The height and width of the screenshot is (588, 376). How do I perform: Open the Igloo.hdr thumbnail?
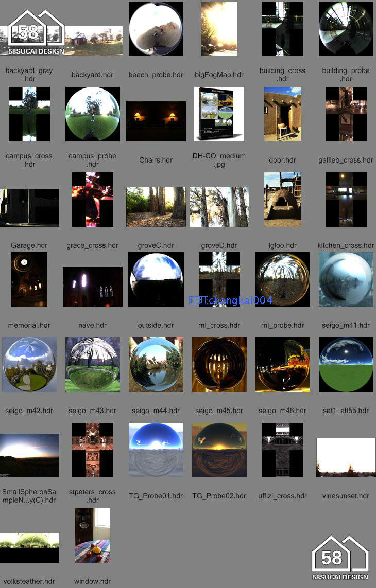tap(282, 200)
